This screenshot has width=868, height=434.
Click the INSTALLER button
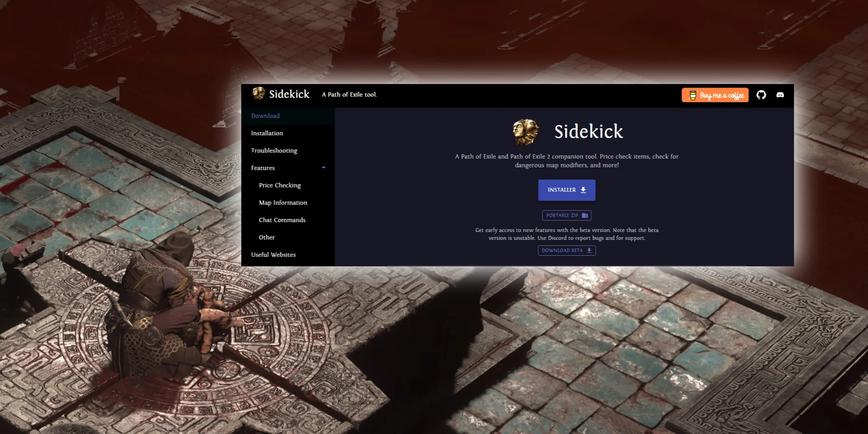[x=566, y=190]
